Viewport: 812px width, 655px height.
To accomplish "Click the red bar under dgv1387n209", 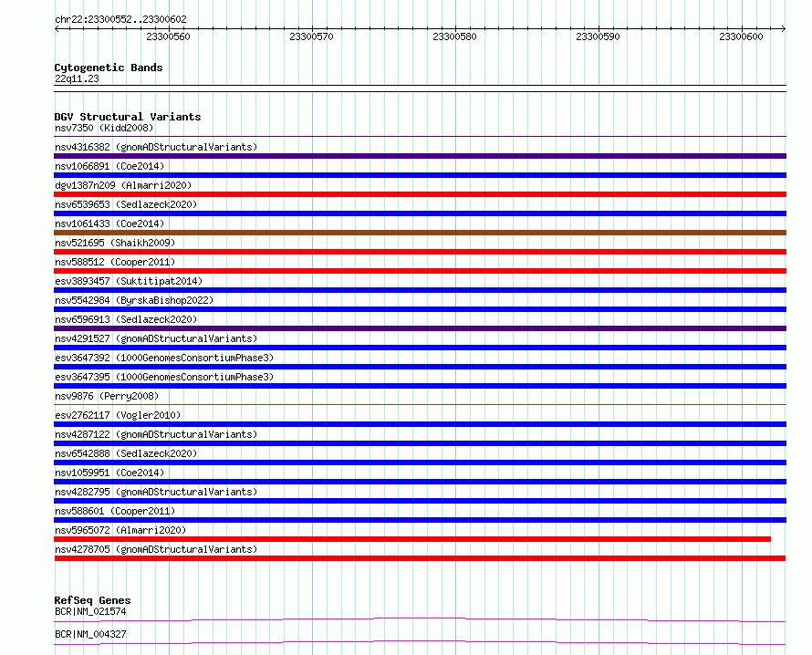I will 420,194.
